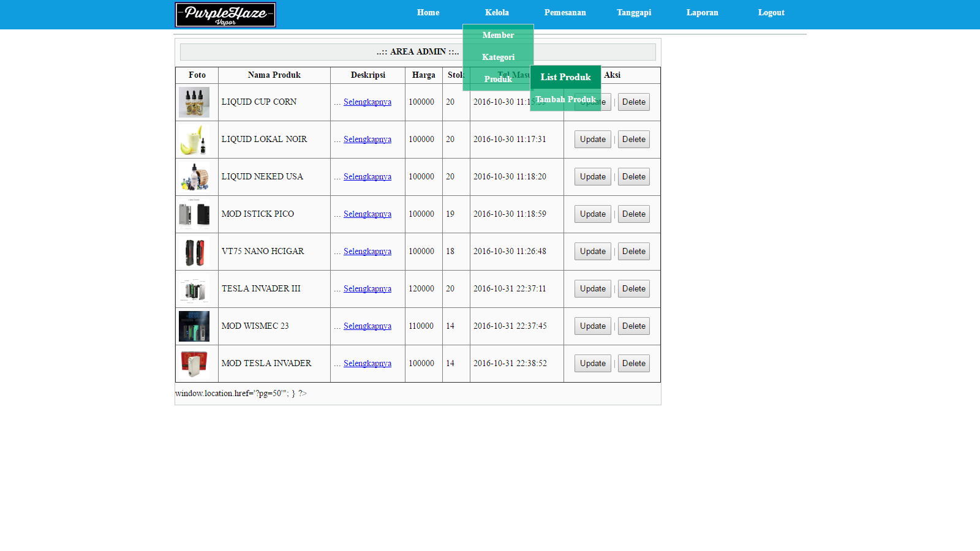Select the MOD ISTICK PICO product image
Viewport: 980px width, 551px height.
(x=194, y=214)
